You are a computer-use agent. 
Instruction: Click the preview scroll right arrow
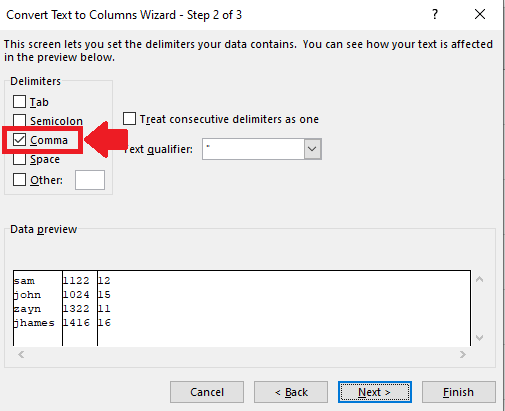[x=463, y=354]
